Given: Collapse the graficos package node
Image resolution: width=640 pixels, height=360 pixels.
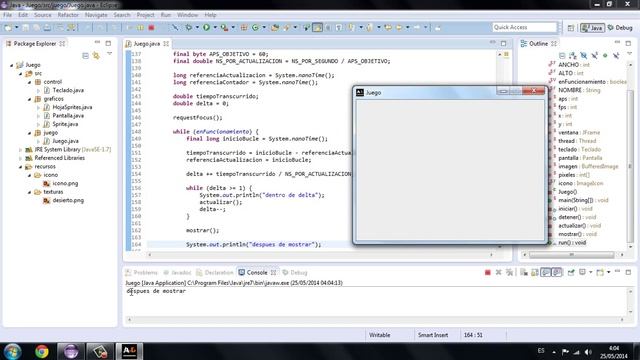Looking at the screenshot, I should [29, 99].
